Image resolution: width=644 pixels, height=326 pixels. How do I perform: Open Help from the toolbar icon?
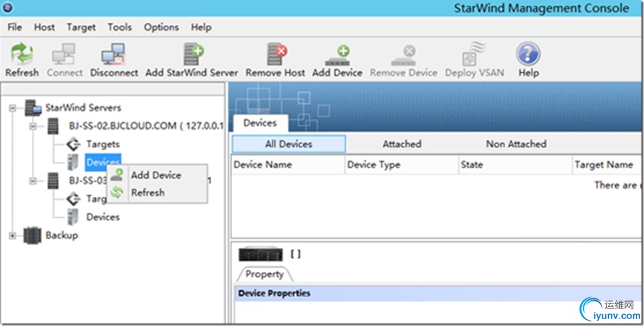click(528, 54)
